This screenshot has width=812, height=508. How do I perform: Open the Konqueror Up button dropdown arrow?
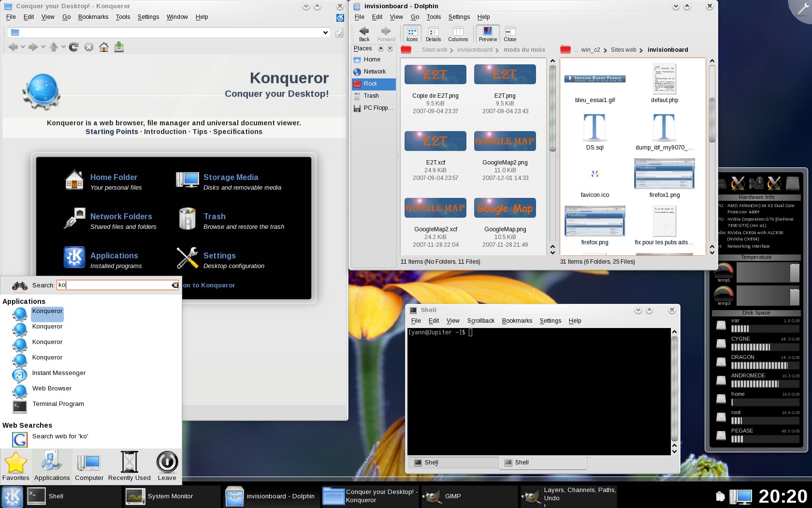point(63,47)
